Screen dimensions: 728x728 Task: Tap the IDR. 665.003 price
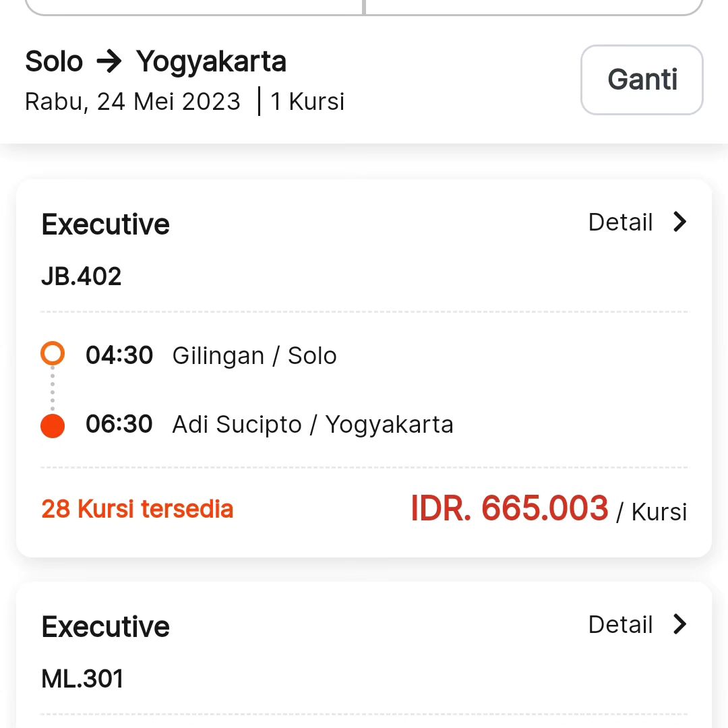click(510, 509)
